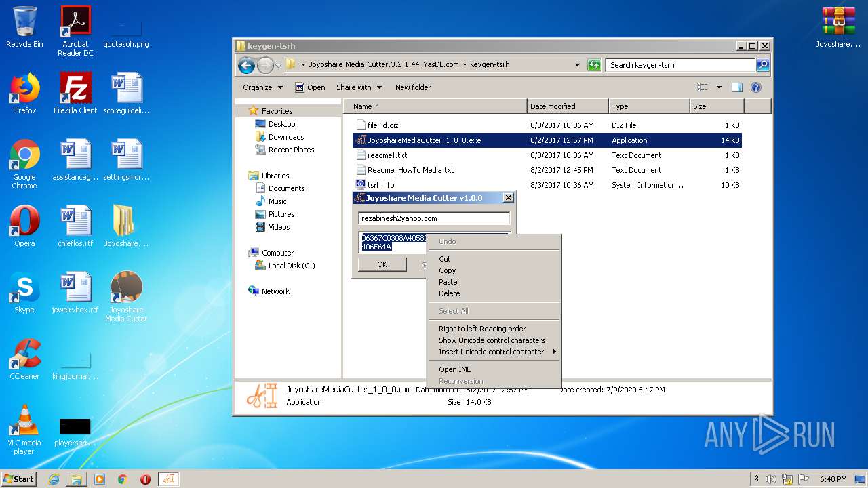Open the change view options dropdown arrow
The image size is (868, 488).
[719, 87]
